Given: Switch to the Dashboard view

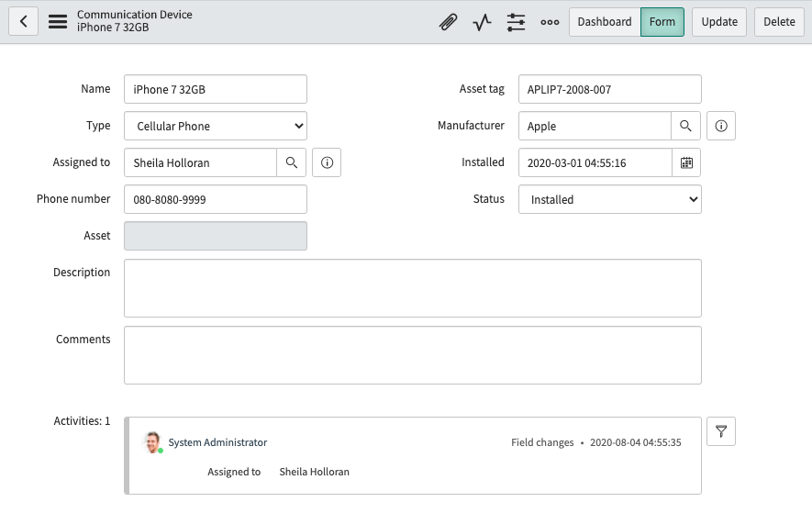Looking at the screenshot, I should click(605, 22).
